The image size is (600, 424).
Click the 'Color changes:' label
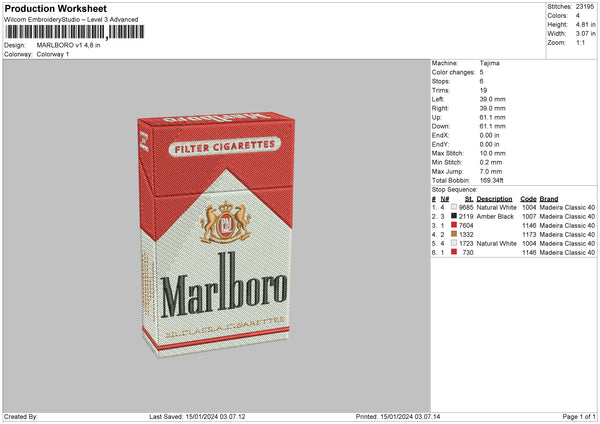pyautogui.click(x=453, y=72)
